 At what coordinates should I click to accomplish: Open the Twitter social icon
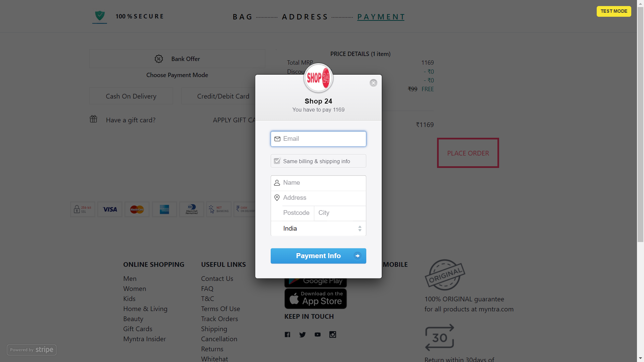[303, 335]
